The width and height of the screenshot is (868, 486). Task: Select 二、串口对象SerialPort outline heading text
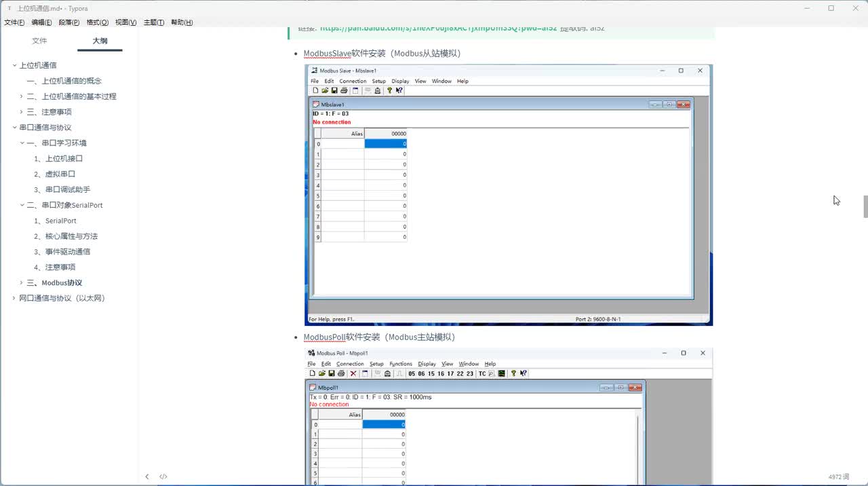point(65,205)
